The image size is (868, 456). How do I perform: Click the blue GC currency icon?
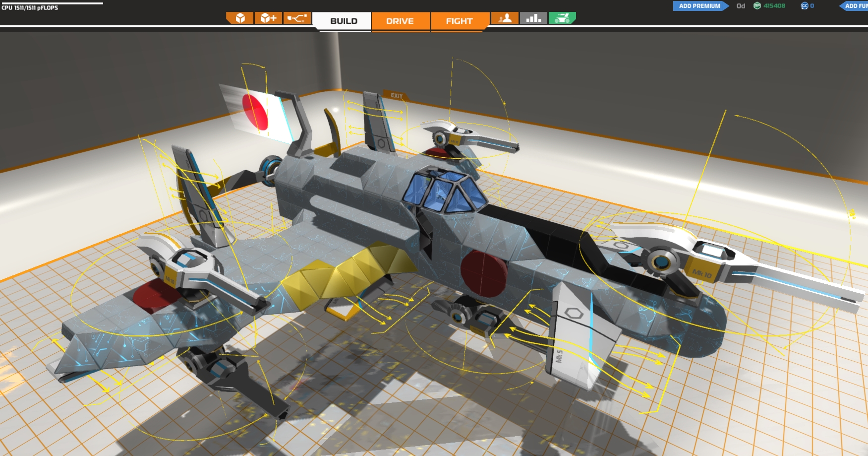click(804, 6)
